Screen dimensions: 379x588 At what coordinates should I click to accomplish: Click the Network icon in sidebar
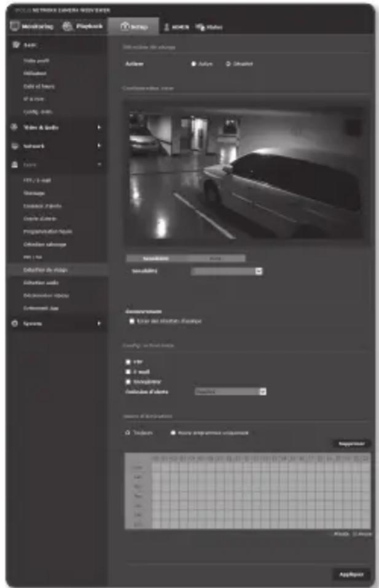(15, 147)
